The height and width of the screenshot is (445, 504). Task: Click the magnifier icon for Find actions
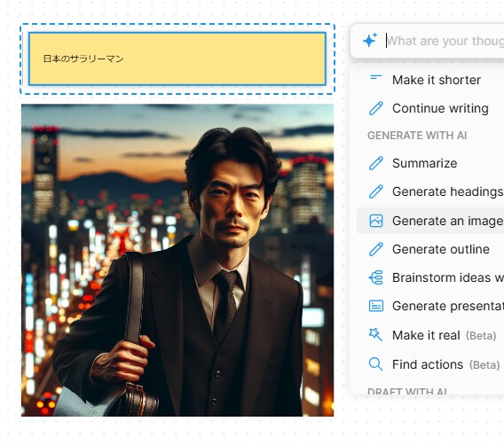pos(375,364)
